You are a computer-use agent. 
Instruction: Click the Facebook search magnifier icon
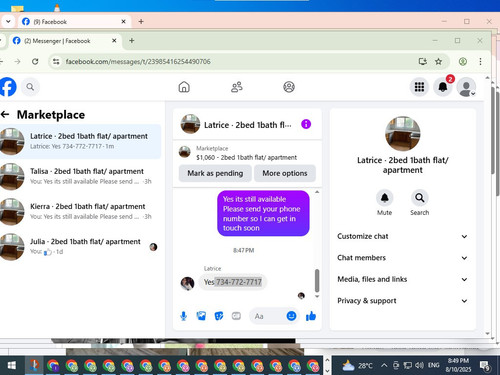(x=30, y=87)
